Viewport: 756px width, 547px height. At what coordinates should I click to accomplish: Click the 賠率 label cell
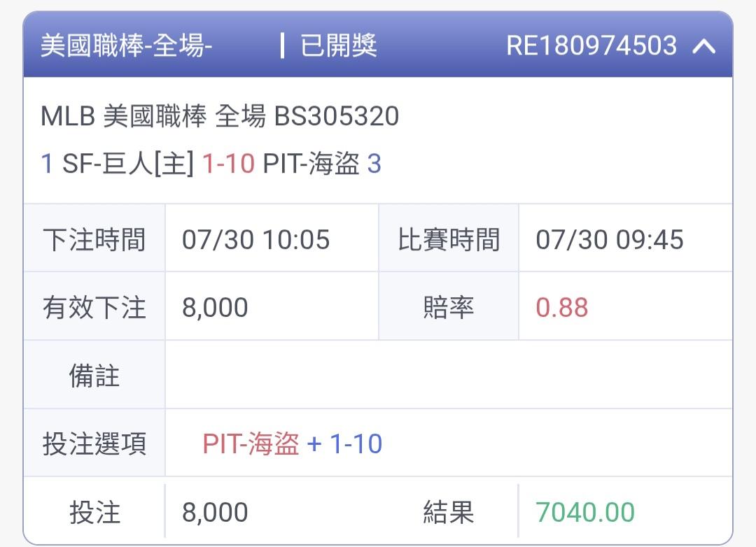(x=449, y=306)
